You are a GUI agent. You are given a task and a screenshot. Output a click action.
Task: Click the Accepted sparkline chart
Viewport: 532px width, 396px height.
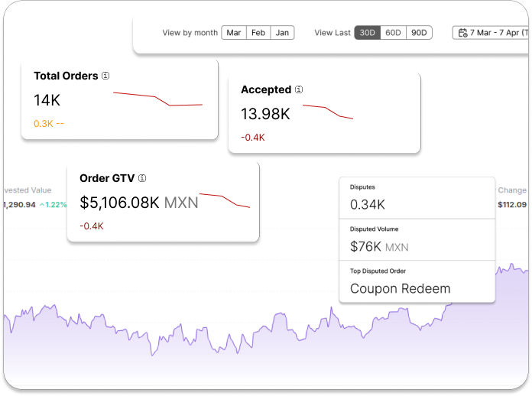[328, 112]
